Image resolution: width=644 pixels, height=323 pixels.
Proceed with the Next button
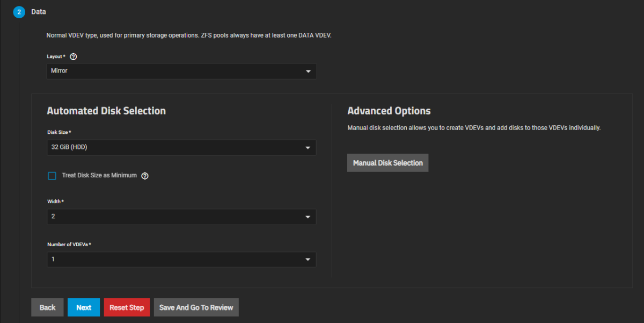[x=84, y=307]
